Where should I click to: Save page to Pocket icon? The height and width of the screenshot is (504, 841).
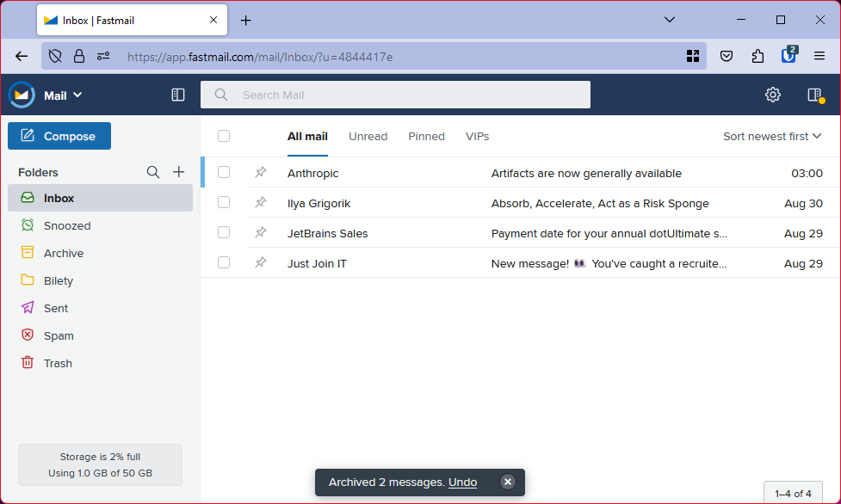pos(727,56)
